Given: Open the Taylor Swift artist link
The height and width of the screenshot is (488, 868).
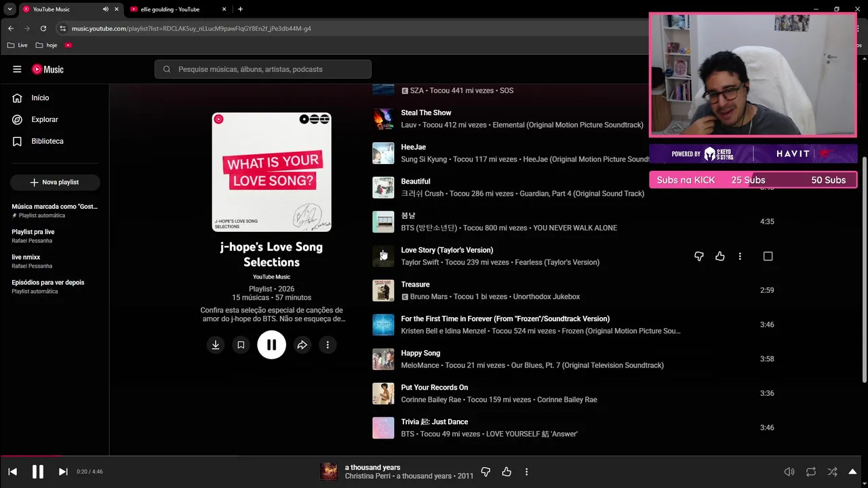Looking at the screenshot, I should [x=420, y=262].
